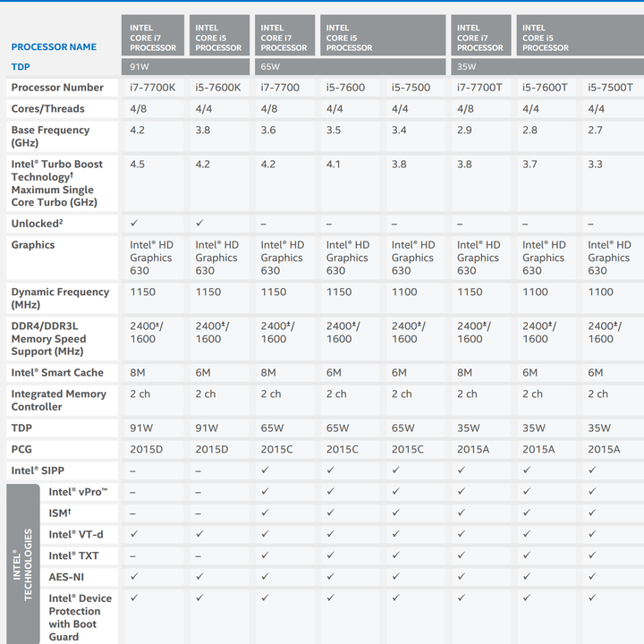Select the Intel Core i7 header above i7-7700K
644x644 pixels.
click(x=153, y=35)
